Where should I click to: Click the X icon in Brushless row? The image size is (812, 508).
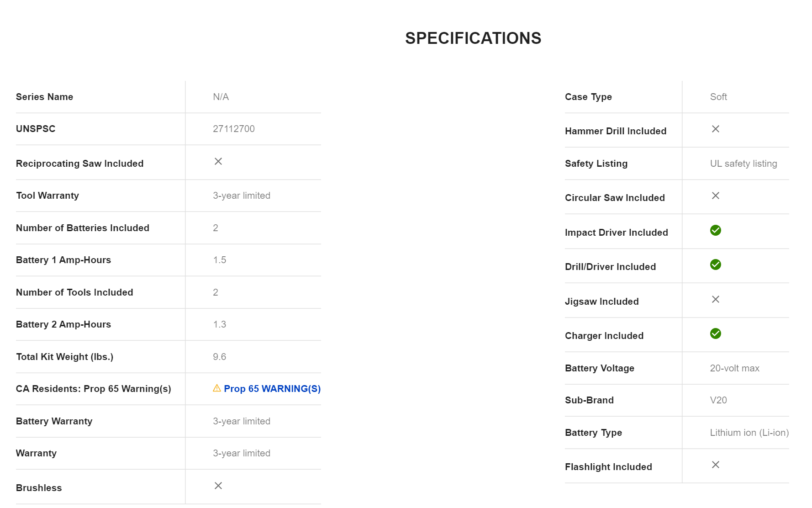click(x=218, y=486)
